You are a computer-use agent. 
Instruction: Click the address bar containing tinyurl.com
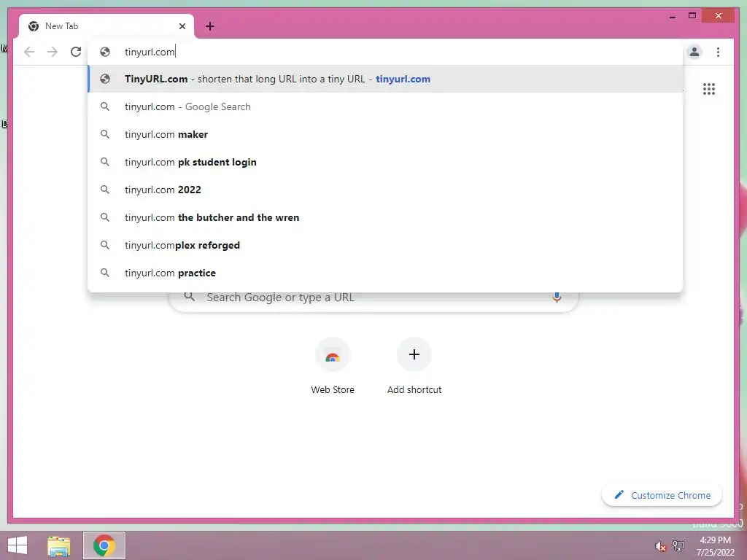click(x=386, y=52)
